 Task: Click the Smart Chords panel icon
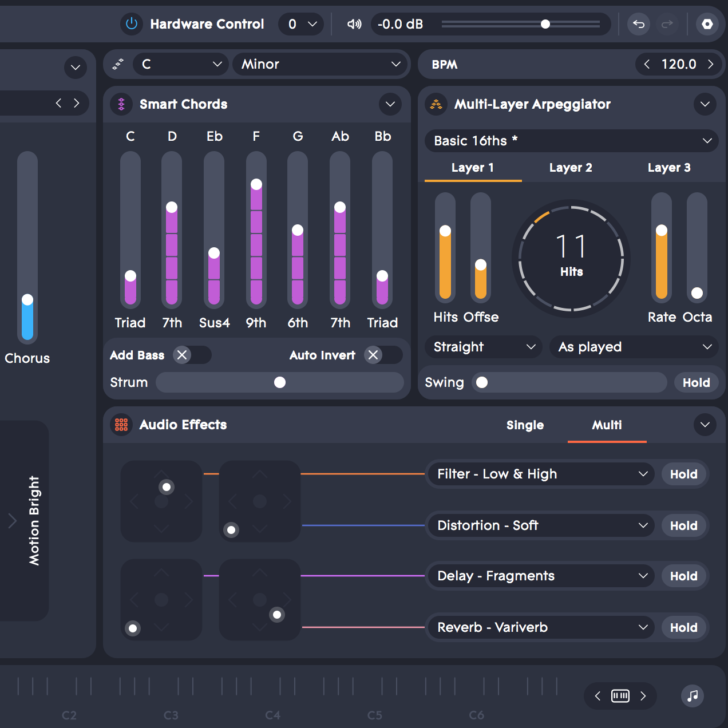[121, 104]
